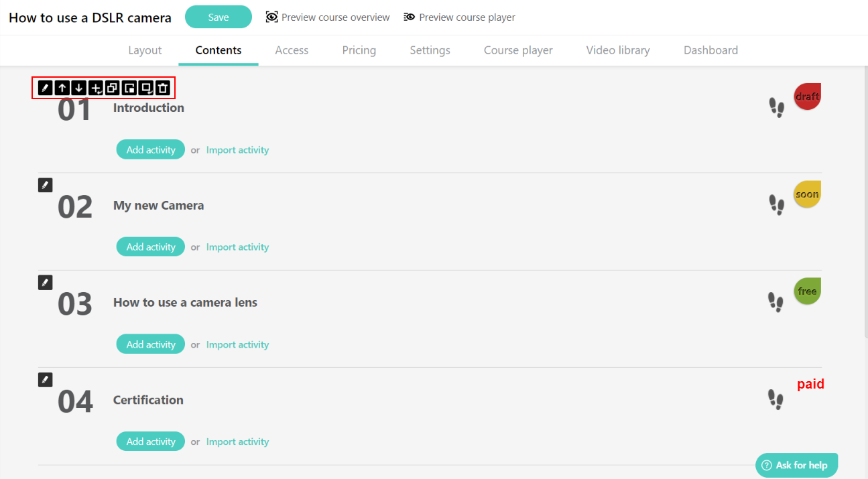
Task: Add activity to the Certification chapter
Action: click(150, 441)
